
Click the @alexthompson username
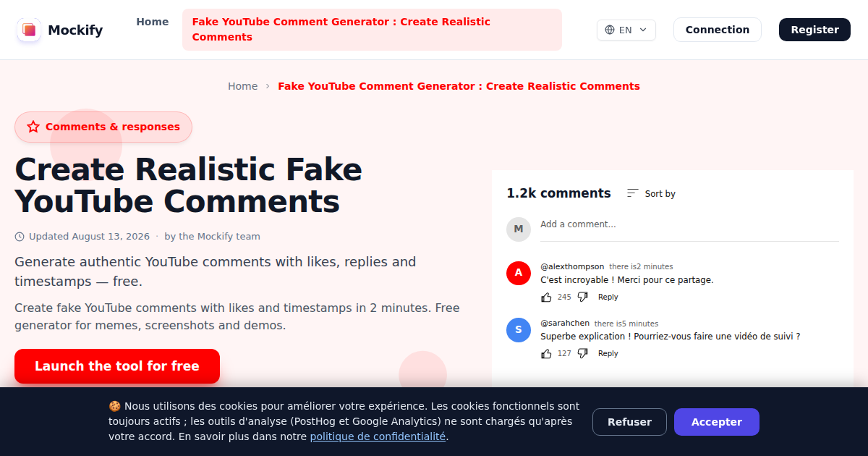(x=572, y=266)
